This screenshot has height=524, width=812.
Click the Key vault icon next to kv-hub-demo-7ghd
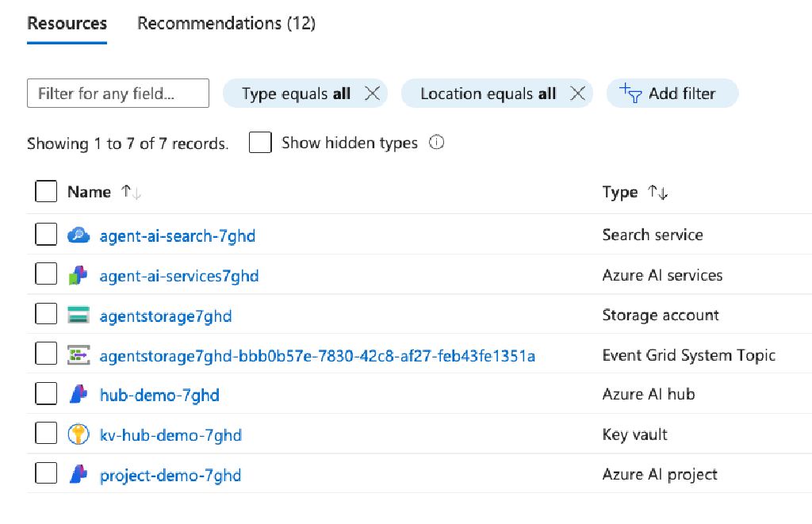[79, 434]
